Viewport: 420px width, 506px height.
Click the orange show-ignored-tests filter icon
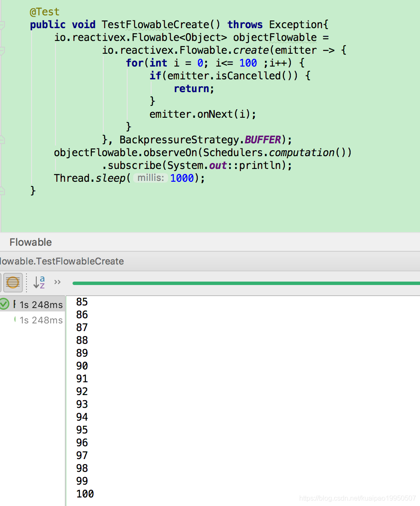point(13,282)
